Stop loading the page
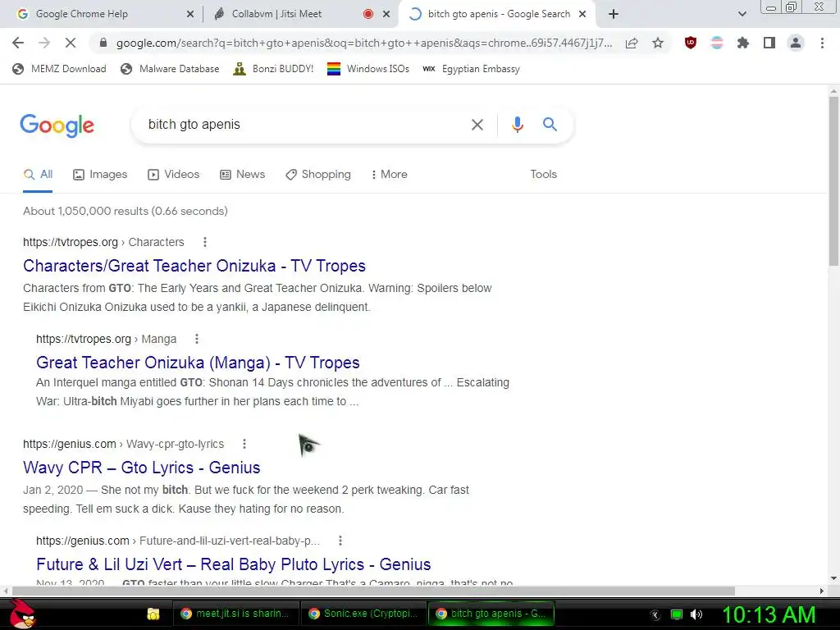The image size is (840, 630). tap(71, 43)
